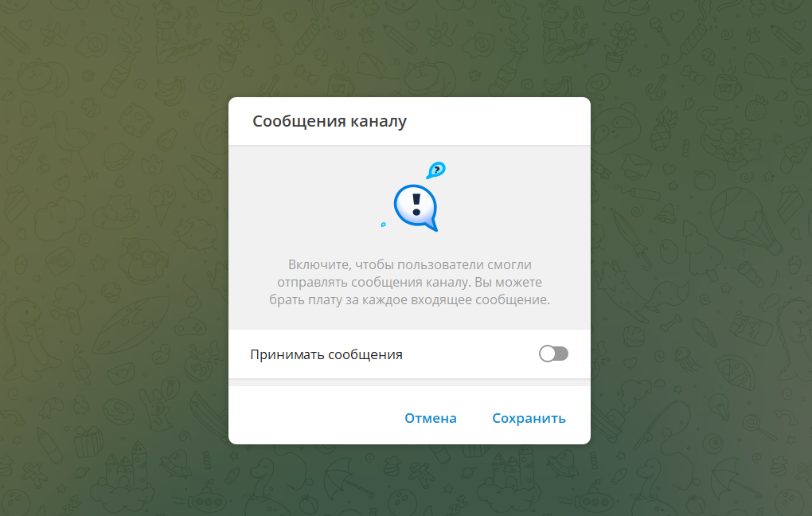The width and height of the screenshot is (812, 516).
Task: Click the gray divider strip below toggle row
Action: [409, 382]
